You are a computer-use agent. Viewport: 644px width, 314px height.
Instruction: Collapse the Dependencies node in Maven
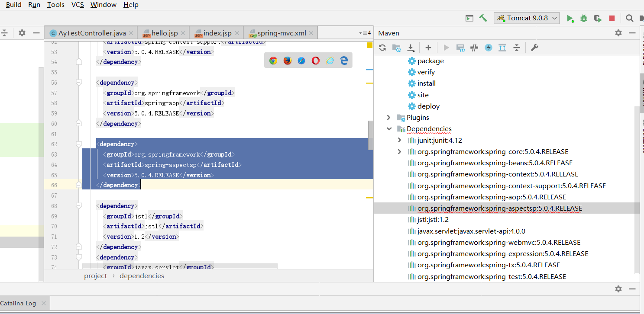click(388, 129)
